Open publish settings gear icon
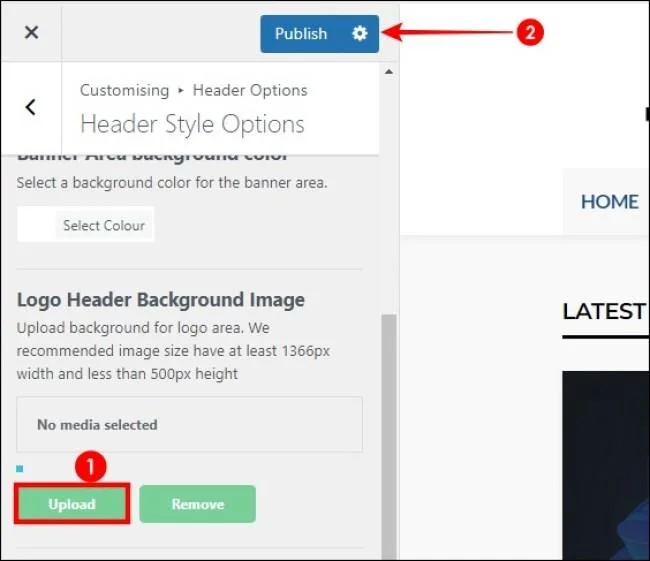Screen dimensions: 650x561 [360, 33]
